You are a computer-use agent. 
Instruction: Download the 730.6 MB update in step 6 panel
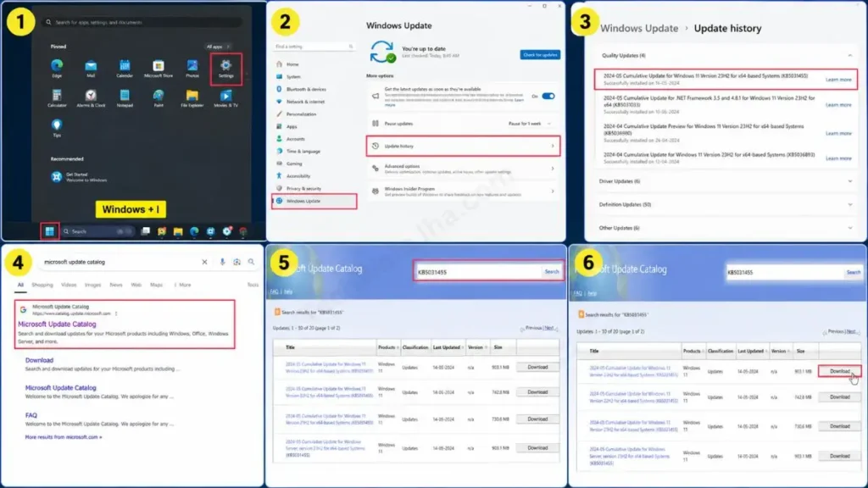click(840, 426)
